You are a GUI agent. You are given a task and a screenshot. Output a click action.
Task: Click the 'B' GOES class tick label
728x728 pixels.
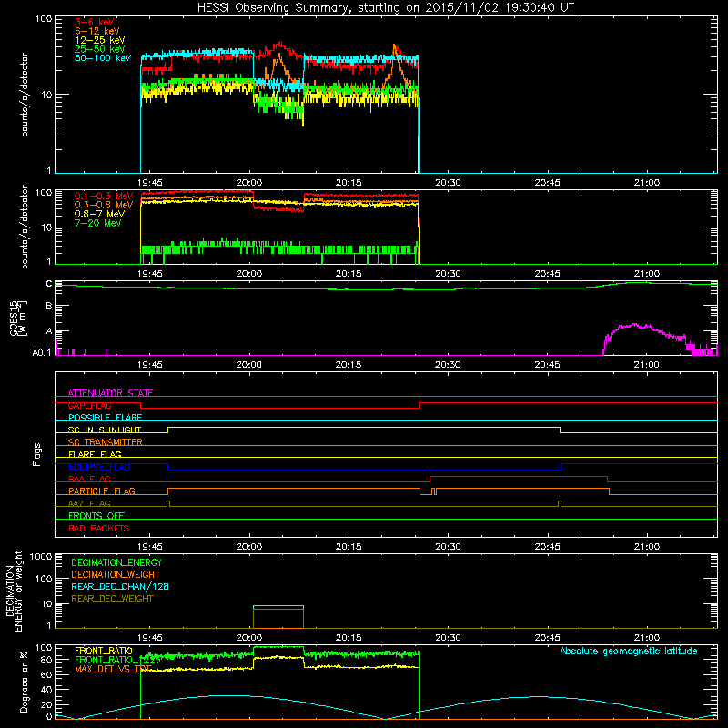pyautogui.click(x=49, y=307)
